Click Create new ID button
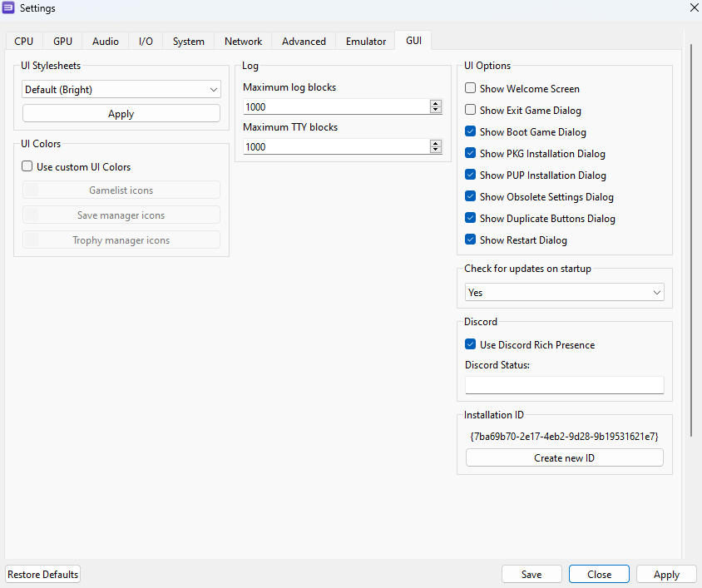This screenshot has height=588, width=702. (x=565, y=458)
